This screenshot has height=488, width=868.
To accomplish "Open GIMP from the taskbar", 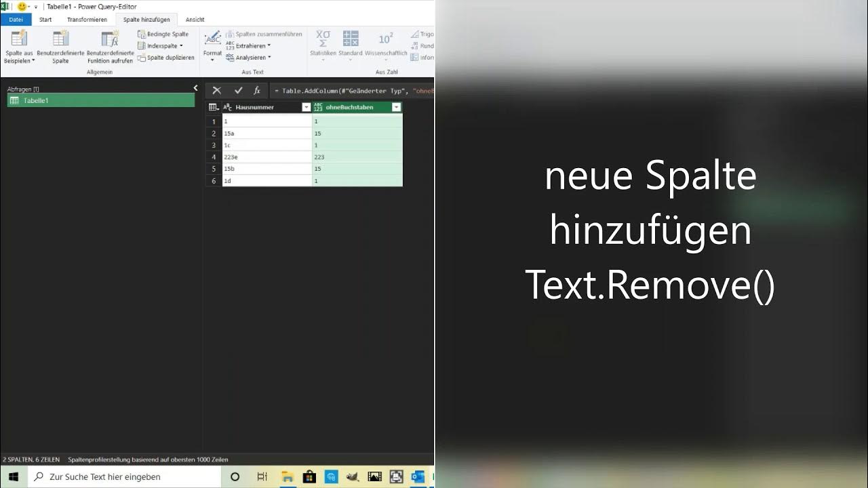I will click(x=353, y=476).
